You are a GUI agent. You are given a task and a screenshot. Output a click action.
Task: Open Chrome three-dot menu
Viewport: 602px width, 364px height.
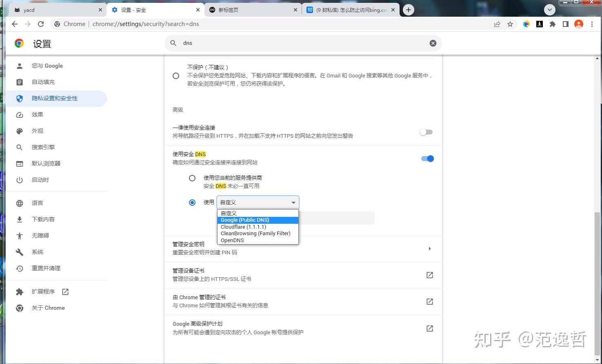pos(592,24)
